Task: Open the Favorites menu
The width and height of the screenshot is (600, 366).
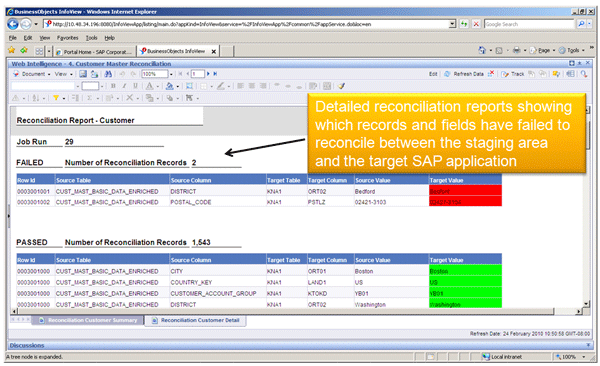Action: (67, 38)
